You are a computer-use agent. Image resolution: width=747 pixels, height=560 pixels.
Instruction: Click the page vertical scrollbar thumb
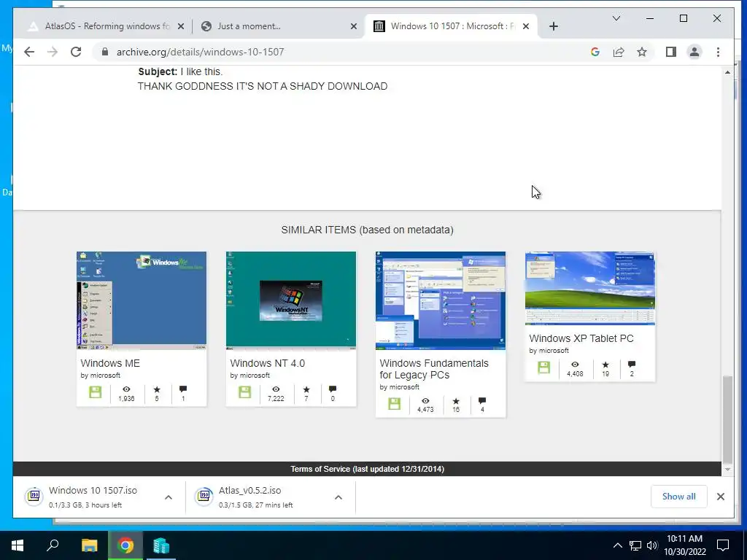click(x=727, y=419)
